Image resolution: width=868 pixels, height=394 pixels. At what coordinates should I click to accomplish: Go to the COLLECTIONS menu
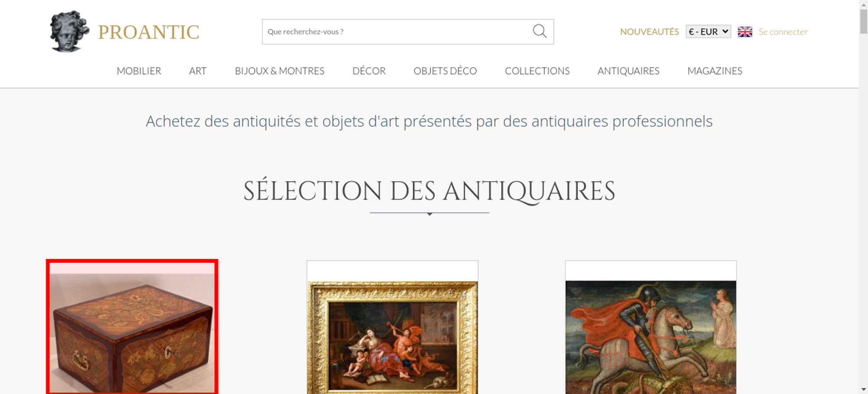537,71
